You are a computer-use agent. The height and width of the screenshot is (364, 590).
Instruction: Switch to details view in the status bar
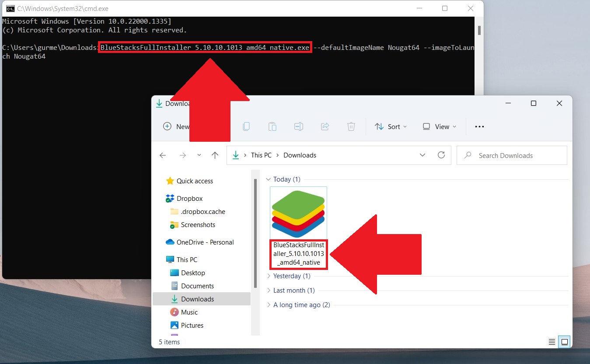[x=552, y=342]
